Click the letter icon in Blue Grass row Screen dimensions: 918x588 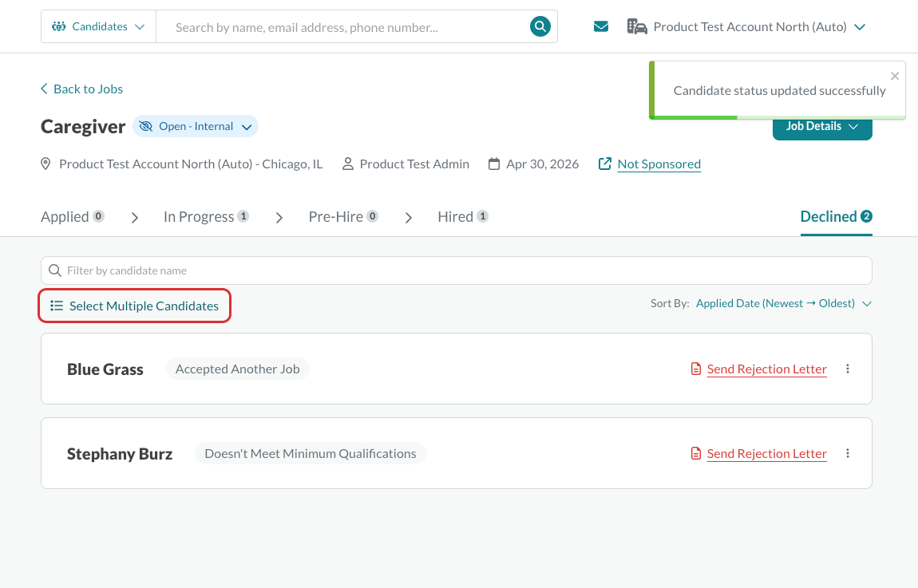click(695, 369)
